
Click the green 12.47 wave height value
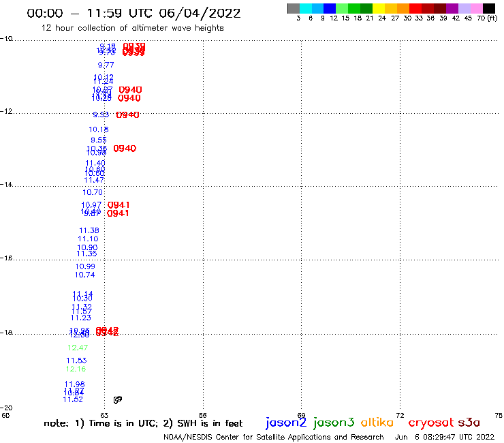(78, 348)
